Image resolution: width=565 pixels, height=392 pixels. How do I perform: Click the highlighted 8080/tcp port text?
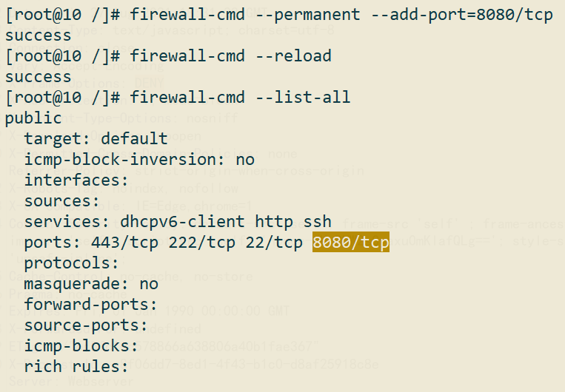(x=350, y=242)
